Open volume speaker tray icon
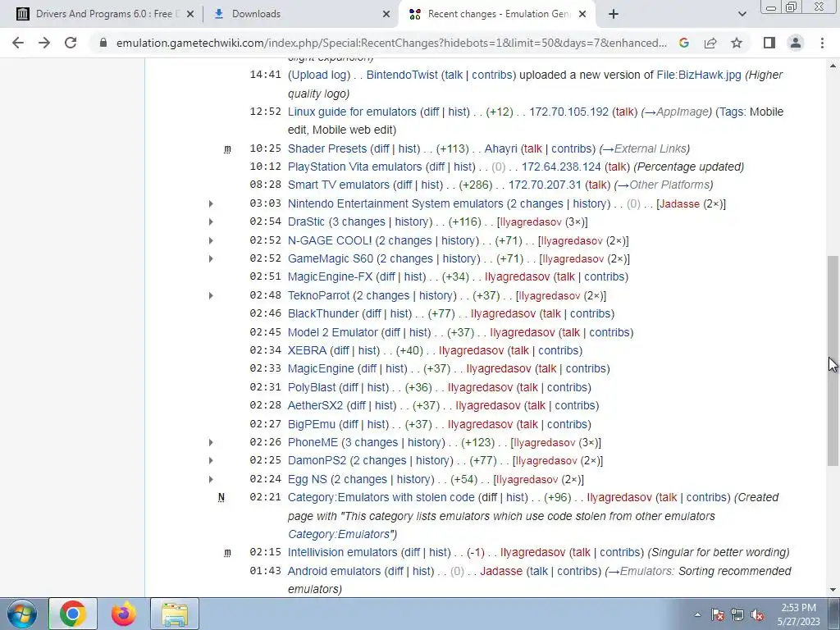840x630 pixels. pyautogui.click(x=757, y=614)
